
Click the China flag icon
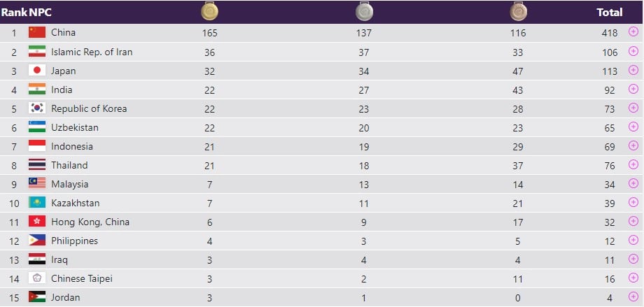(x=37, y=33)
